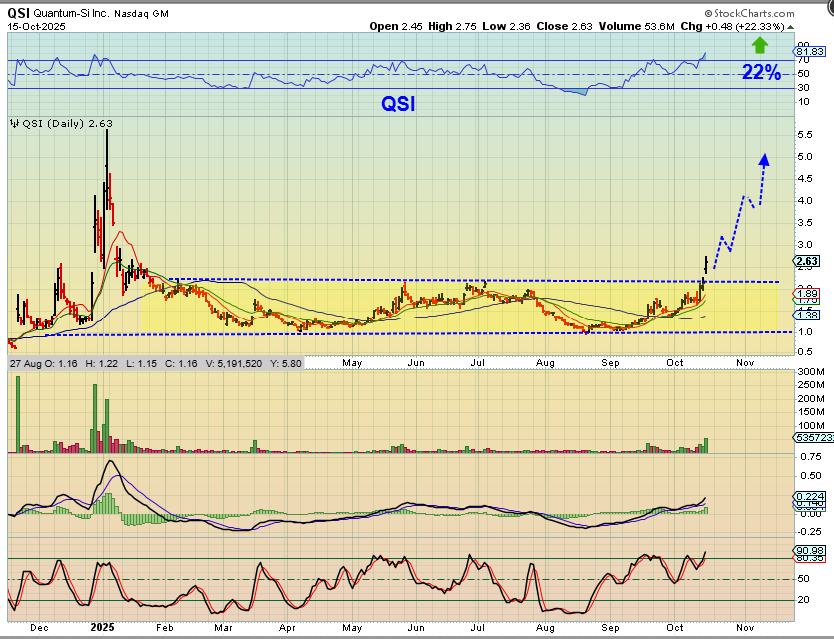Viewport: 834px width, 639px height.
Task: Click the 4.0 price axis label
Action: coord(805,201)
